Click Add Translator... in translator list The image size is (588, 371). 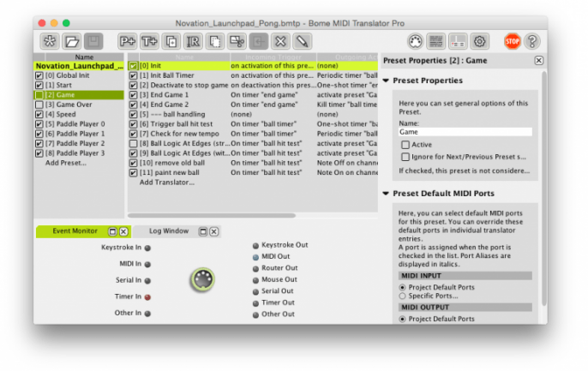pos(167,182)
